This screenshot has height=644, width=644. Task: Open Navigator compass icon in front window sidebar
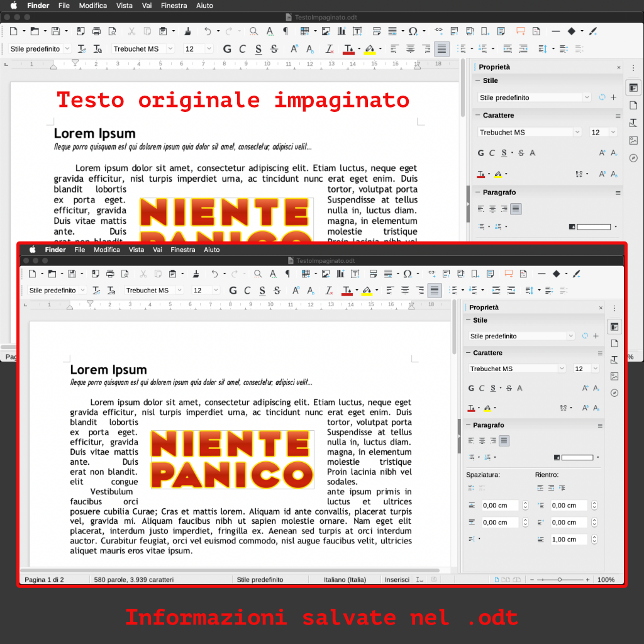[614, 393]
